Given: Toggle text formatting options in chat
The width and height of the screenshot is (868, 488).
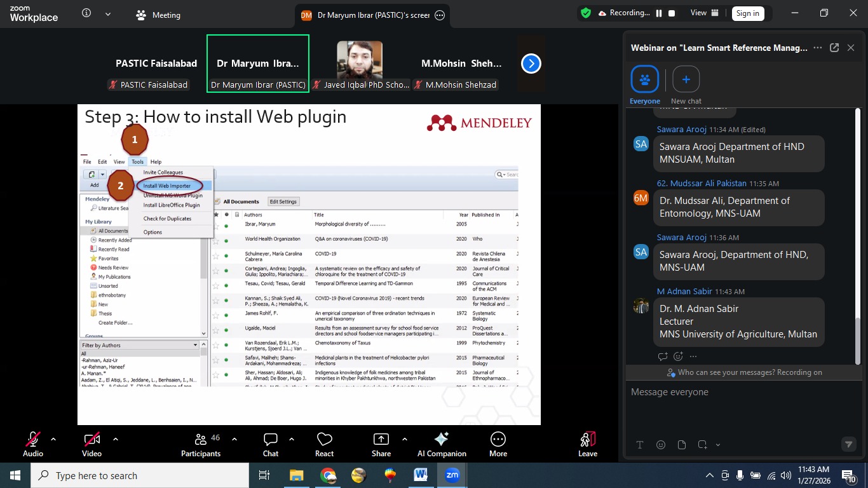Looking at the screenshot, I should [x=640, y=445].
